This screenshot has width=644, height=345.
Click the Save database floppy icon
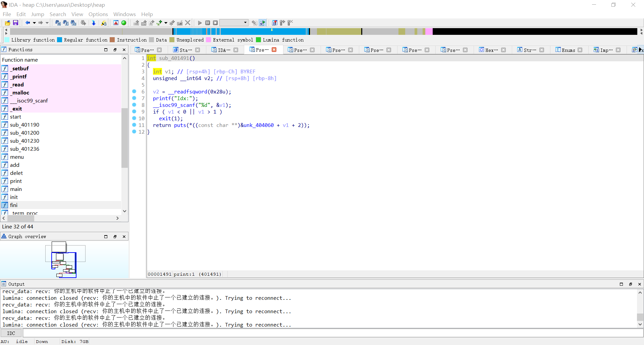pyautogui.click(x=15, y=23)
